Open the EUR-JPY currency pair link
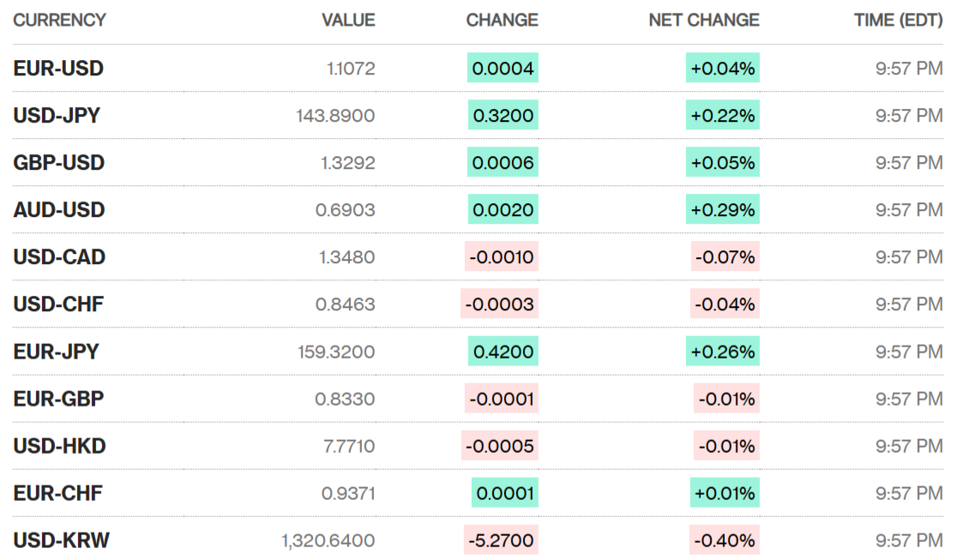 coord(56,352)
